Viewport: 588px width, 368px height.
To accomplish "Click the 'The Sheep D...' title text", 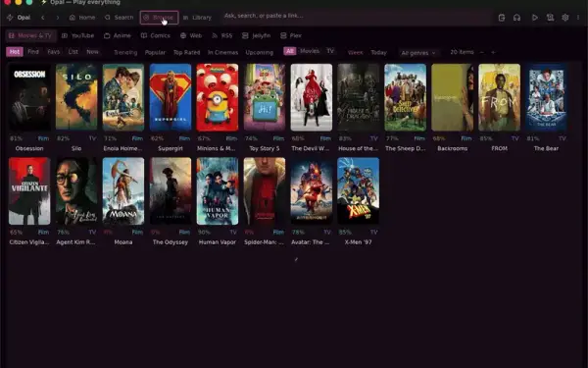I will (406, 148).
